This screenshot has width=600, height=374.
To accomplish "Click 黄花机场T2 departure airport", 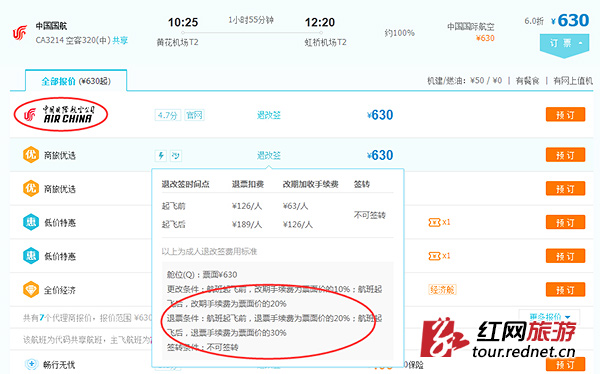I will pos(178,42).
